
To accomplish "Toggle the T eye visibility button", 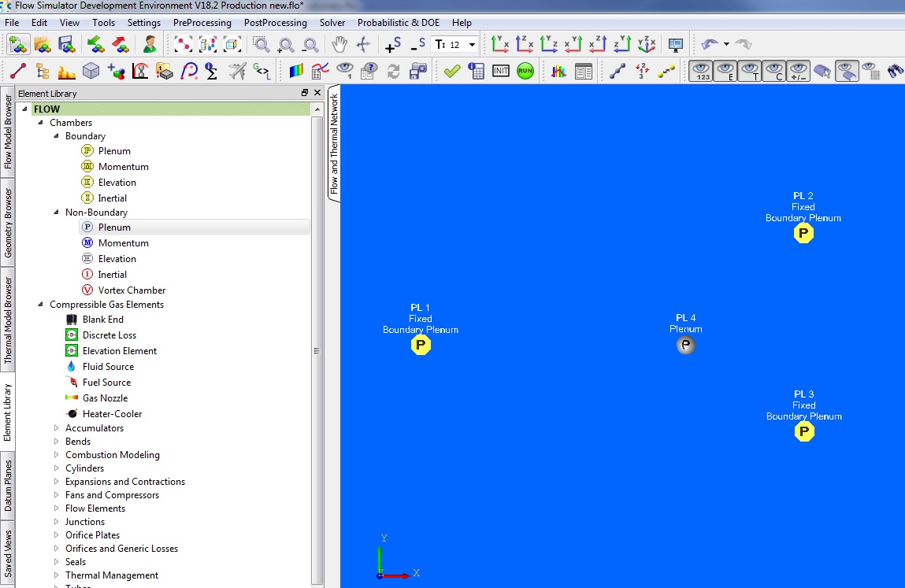I will click(x=751, y=71).
